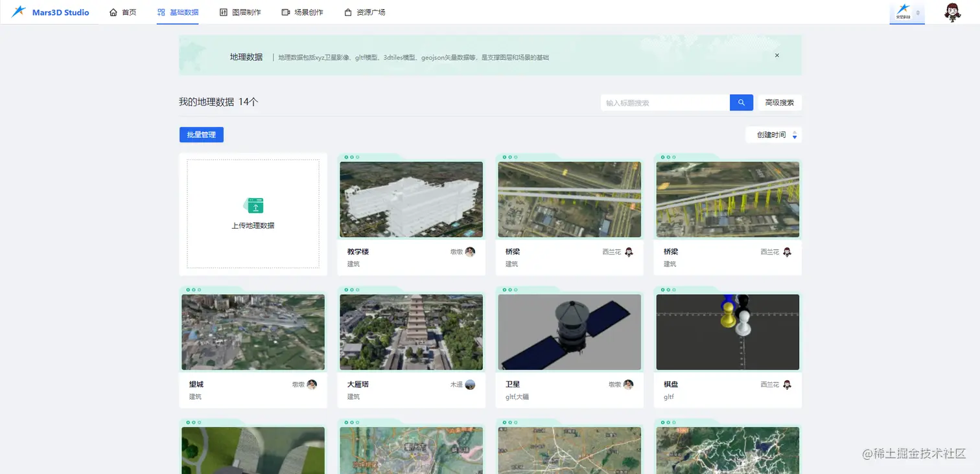Click the 地理数据 banner title

click(246, 57)
